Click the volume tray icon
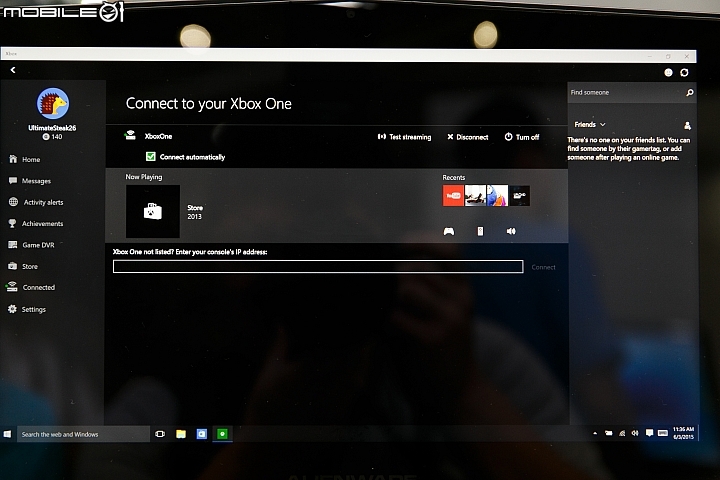This screenshot has width=720, height=480. click(x=635, y=433)
